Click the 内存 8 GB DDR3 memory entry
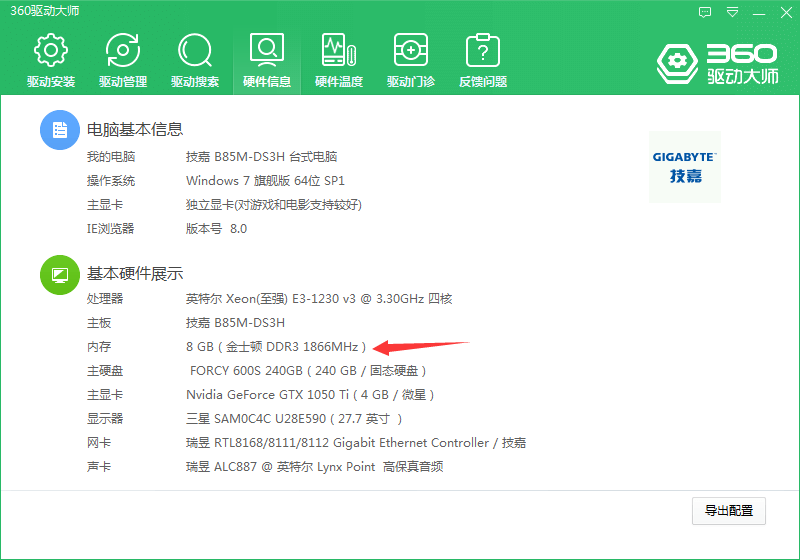 (276, 347)
